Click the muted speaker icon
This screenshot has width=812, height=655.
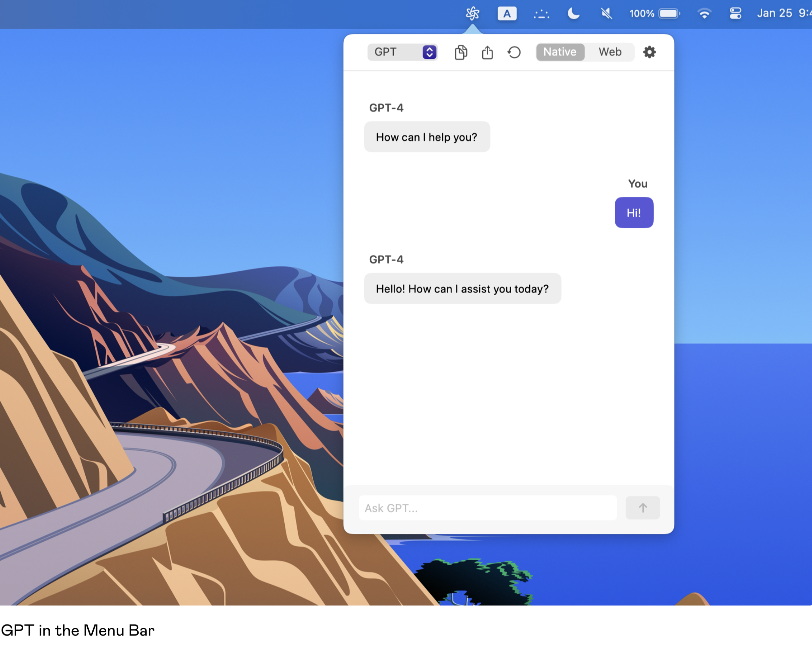(606, 14)
